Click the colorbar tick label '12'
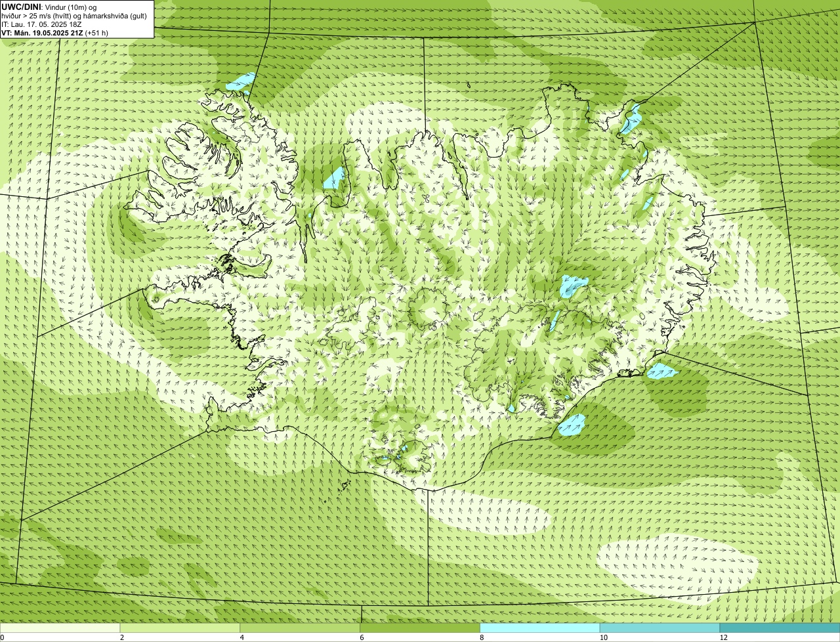Image resolution: width=840 pixels, height=642 pixels. pos(723,637)
